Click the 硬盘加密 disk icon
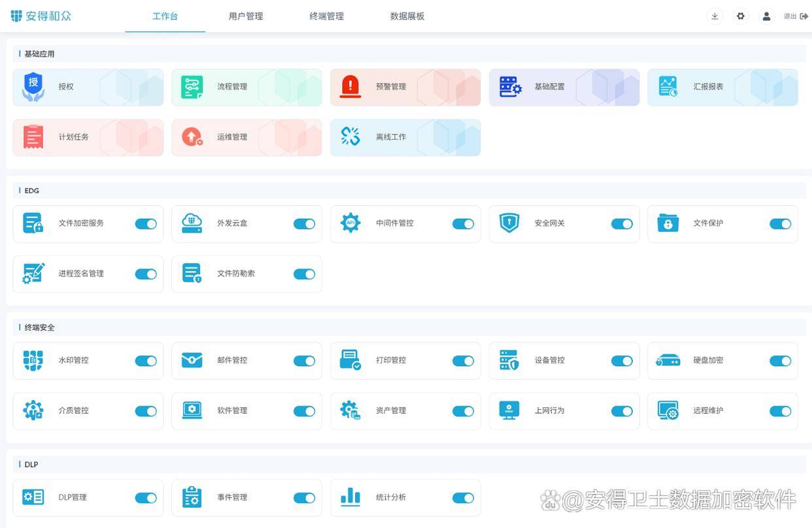Viewport: 812px width, 528px height. point(668,361)
